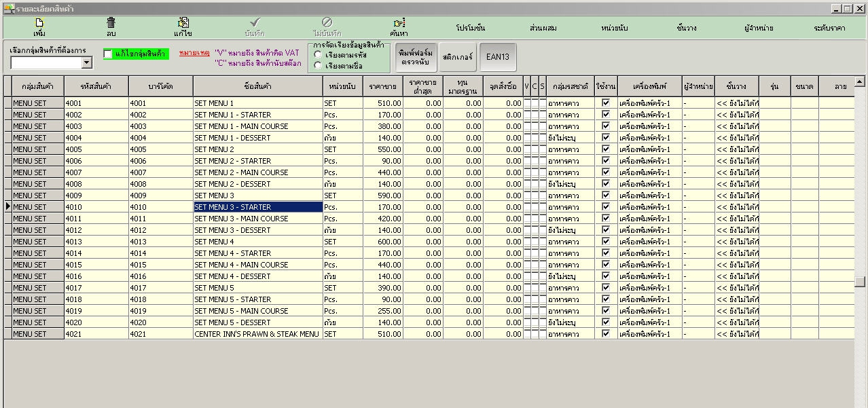Screen dimensions: 868x408
Task: Toggle the ใช้งาน checkbox for CENTER INN'S PRAWN row
Action: click(x=606, y=334)
